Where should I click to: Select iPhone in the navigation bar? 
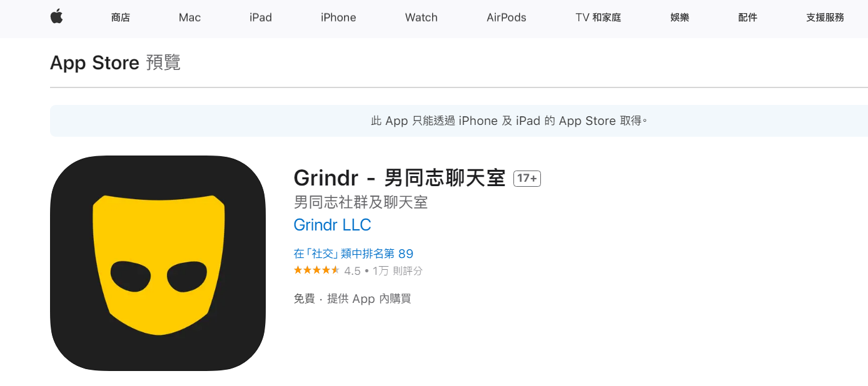[x=338, y=17]
